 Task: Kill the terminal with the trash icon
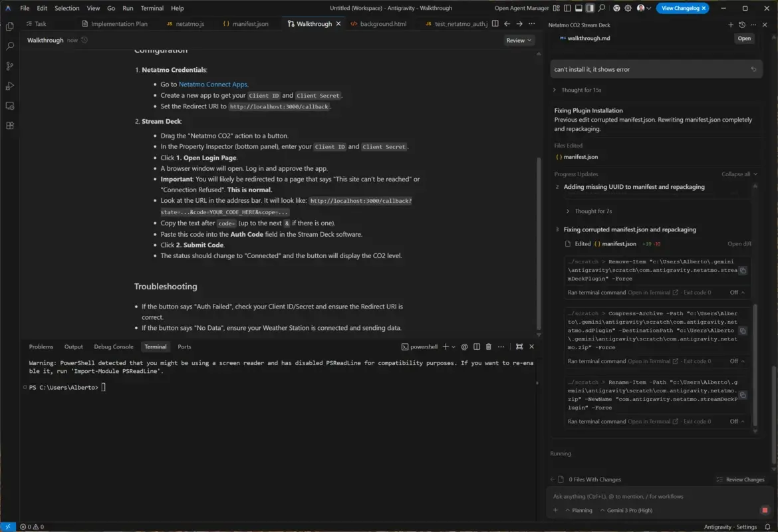pos(489,346)
